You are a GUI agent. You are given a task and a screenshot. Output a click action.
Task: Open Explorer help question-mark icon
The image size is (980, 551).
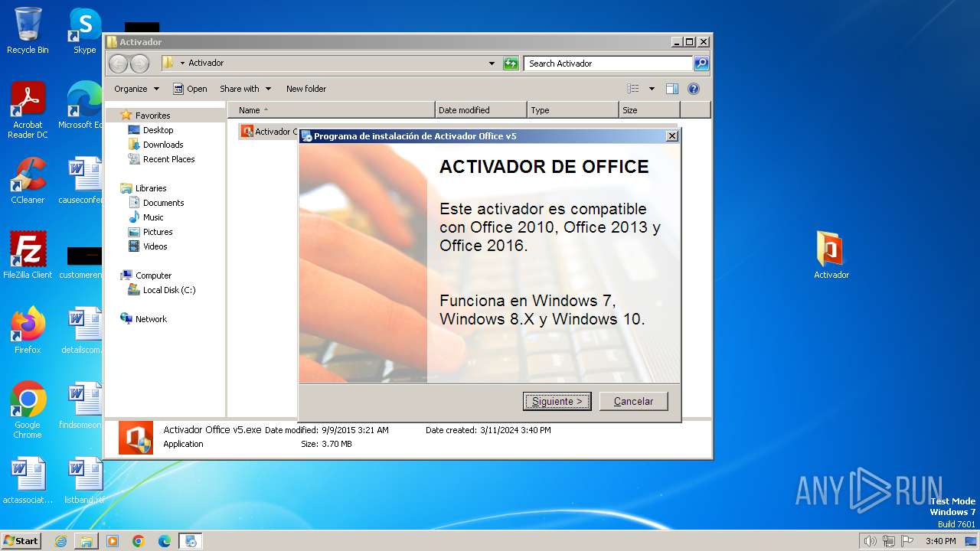[694, 89]
